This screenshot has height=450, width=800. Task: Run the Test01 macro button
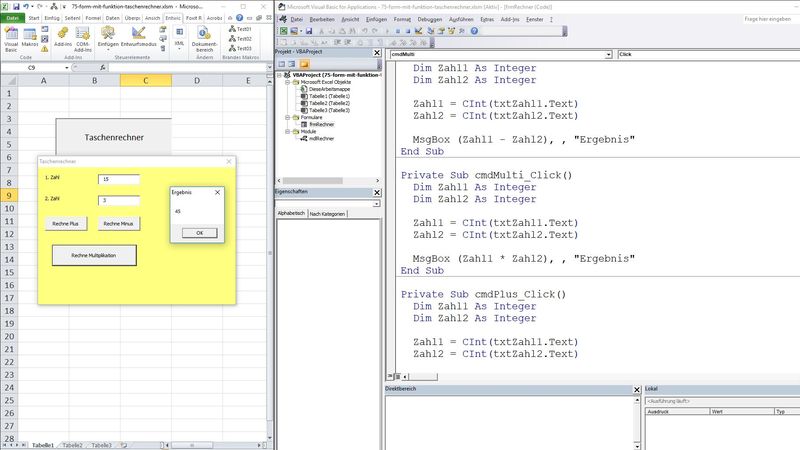239,30
